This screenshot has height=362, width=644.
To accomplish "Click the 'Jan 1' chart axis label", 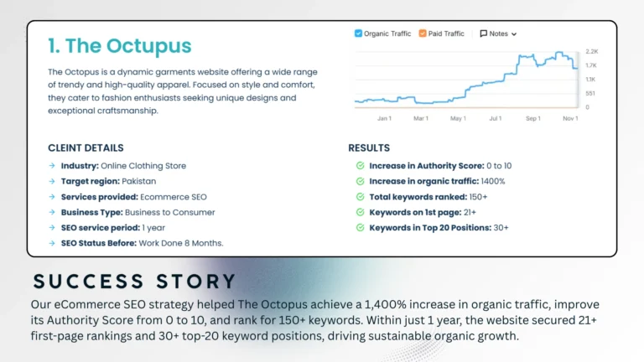I will tap(384, 118).
